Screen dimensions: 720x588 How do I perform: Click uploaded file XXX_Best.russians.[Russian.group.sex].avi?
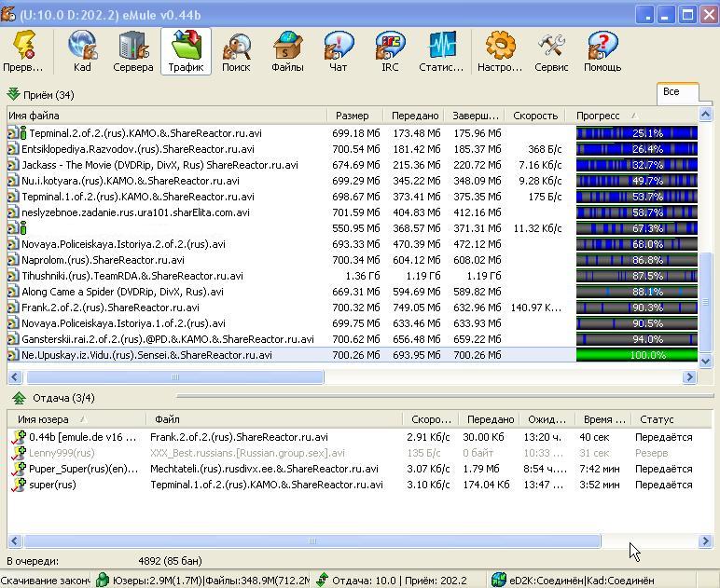click(247, 453)
